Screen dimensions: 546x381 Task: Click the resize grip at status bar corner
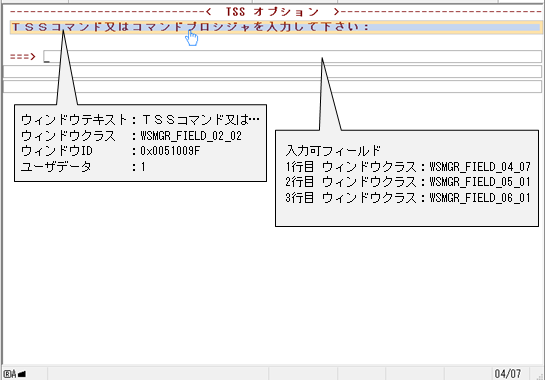[x=540, y=376]
